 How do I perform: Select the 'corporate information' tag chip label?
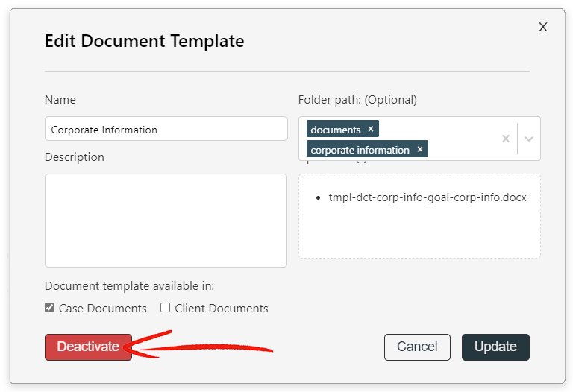360,150
